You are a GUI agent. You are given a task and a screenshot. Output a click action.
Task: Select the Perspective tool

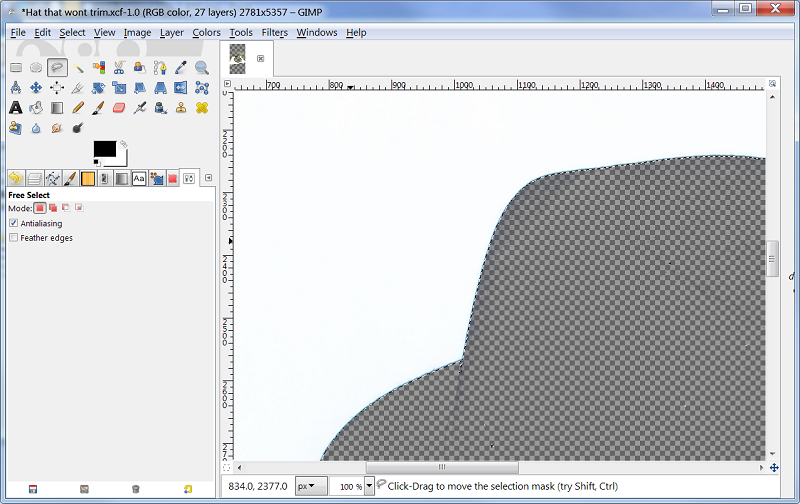pos(160,88)
